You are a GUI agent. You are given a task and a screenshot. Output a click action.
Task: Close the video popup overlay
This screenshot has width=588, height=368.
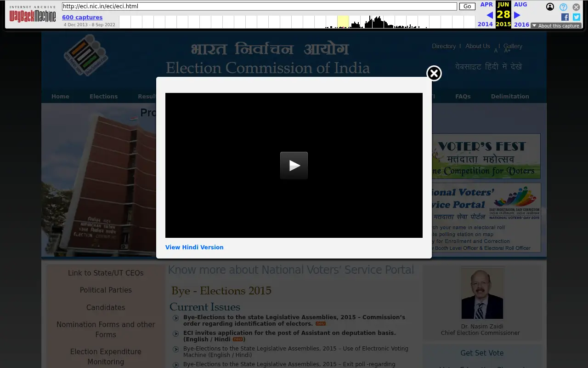coord(434,73)
